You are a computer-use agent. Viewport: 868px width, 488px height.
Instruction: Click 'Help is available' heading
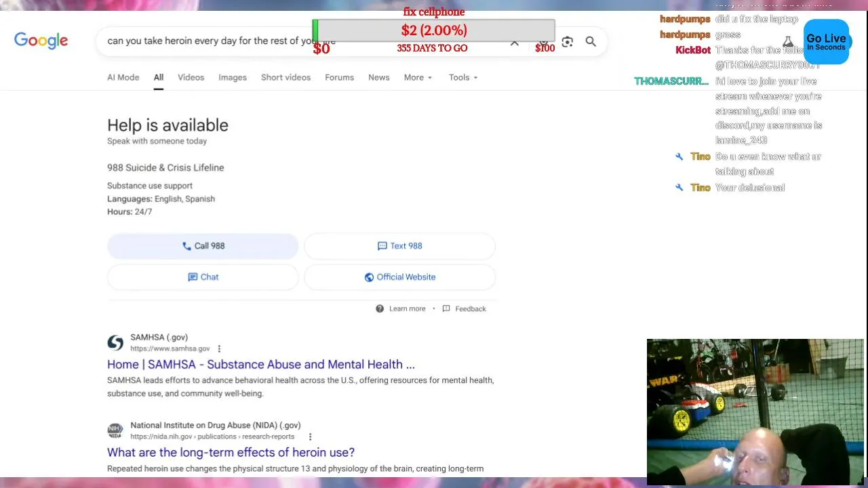[167, 125]
